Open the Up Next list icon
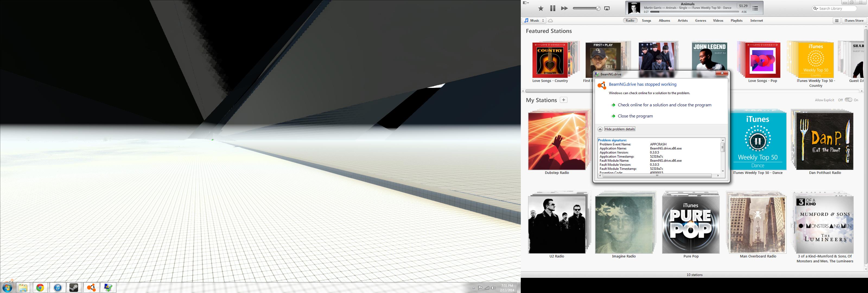 (x=755, y=8)
